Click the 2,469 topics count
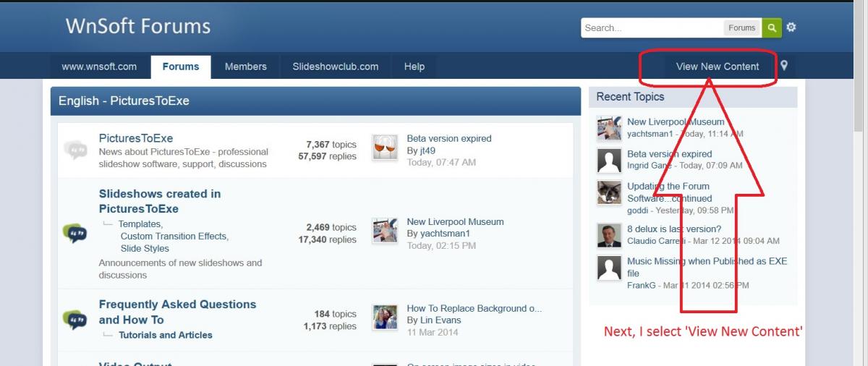Image resolution: width=868 pixels, height=366 pixels. [x=331, y=227]
